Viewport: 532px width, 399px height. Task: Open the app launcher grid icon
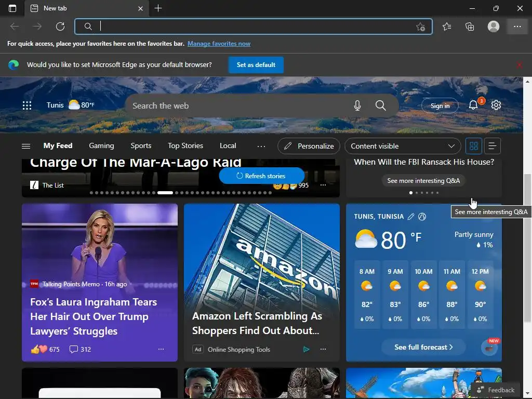tap(27, 105)
